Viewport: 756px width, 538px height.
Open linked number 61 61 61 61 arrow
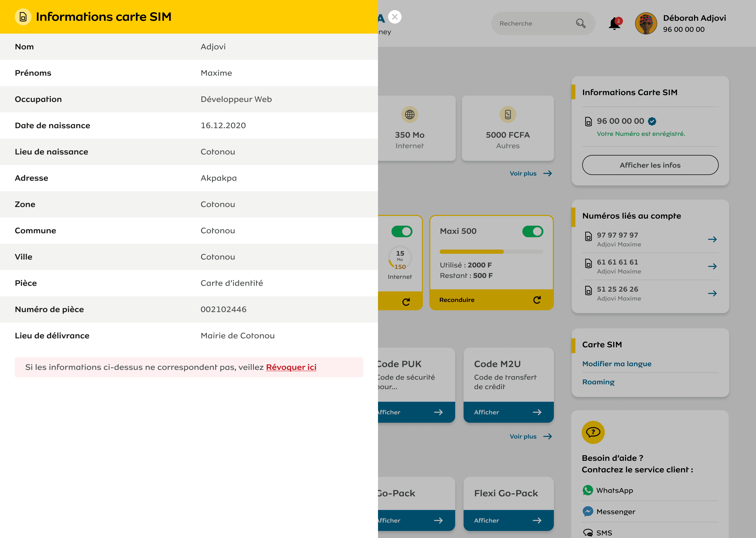coord(712,266)
